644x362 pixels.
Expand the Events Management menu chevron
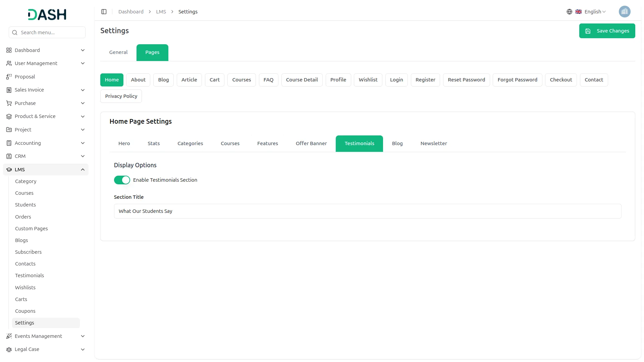click(83, 336)
